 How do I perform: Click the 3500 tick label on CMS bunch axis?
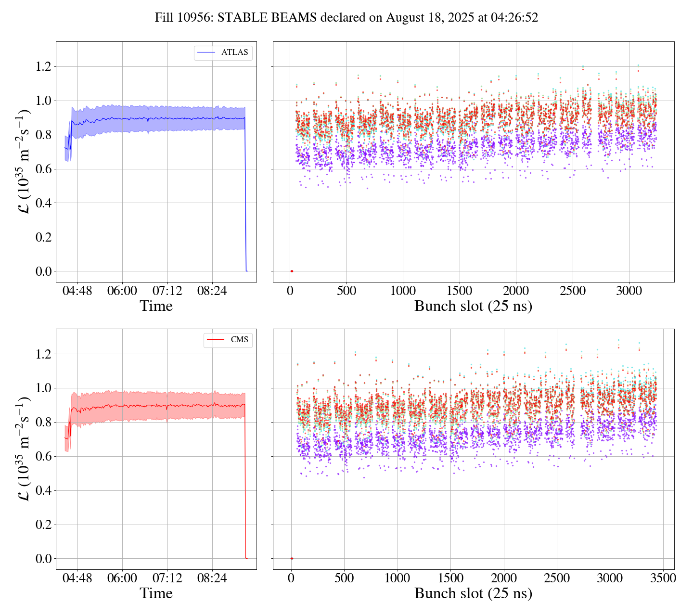pyautogui.click(x=663, y=578)
